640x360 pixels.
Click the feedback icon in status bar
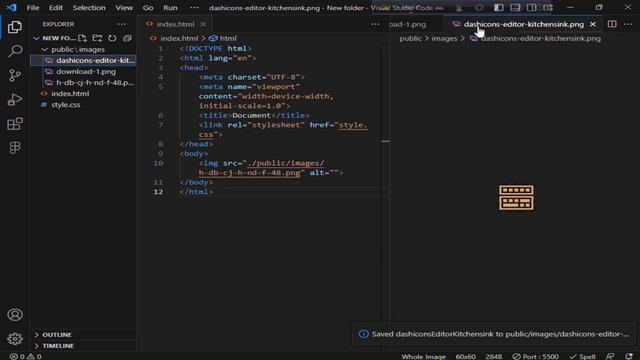click(x=610, y=356)
